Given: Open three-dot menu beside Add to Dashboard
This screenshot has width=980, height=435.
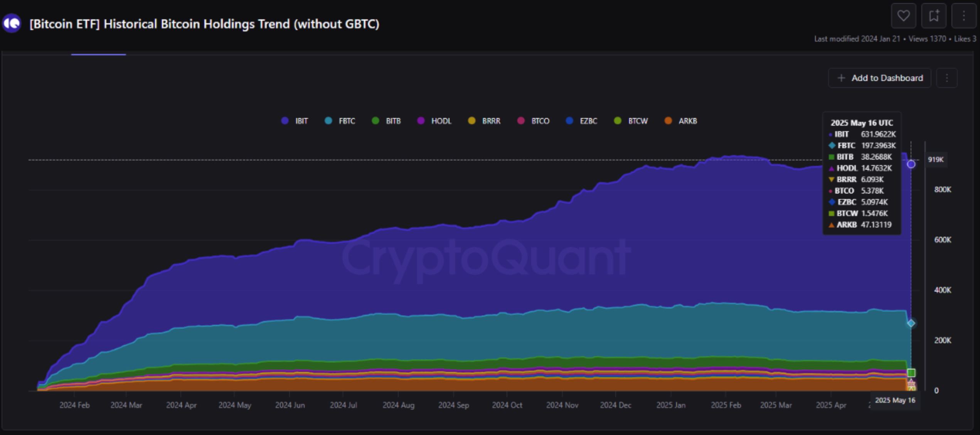Looking at the screenshot, I should click(947, 78).
